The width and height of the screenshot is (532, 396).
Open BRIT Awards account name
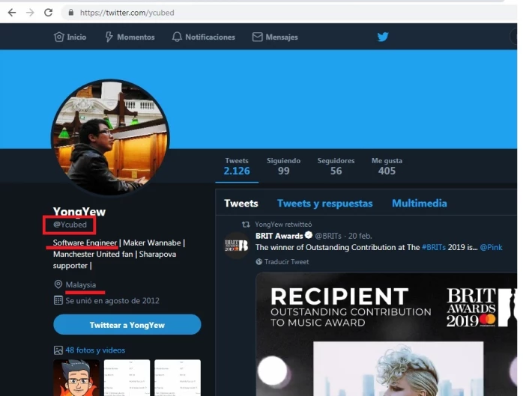(279, 236)
